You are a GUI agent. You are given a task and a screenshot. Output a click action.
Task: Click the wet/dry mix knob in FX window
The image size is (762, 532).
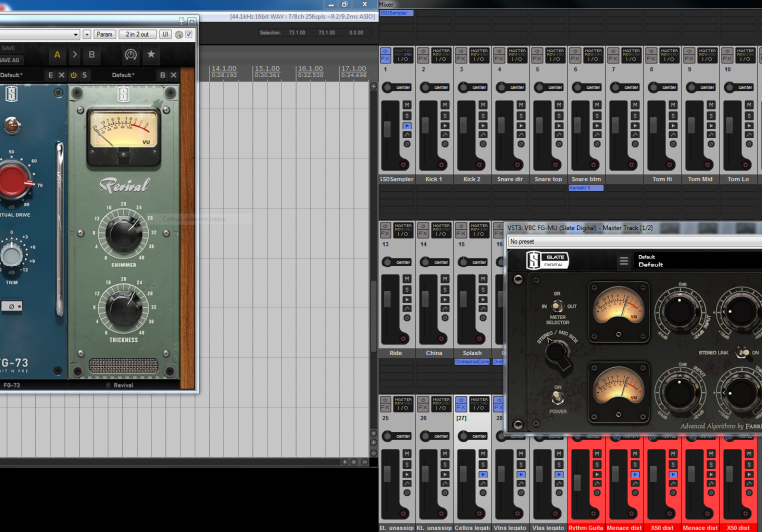(x=179, y=35)
